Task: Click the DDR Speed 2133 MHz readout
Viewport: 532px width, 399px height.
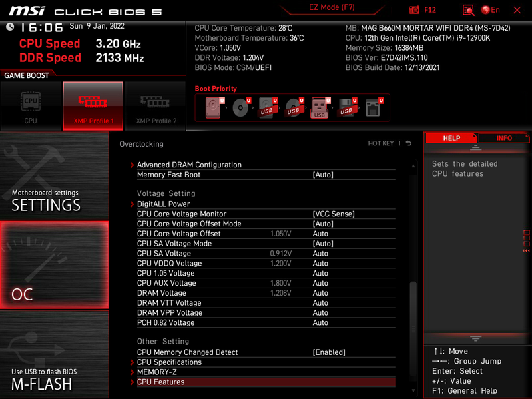Action: (x=82, y=58)
